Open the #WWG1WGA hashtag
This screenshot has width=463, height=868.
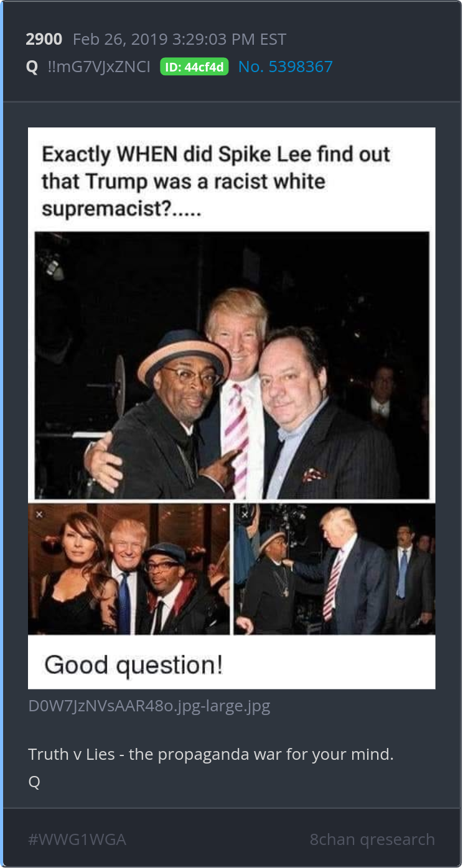(x=77, y=839)
